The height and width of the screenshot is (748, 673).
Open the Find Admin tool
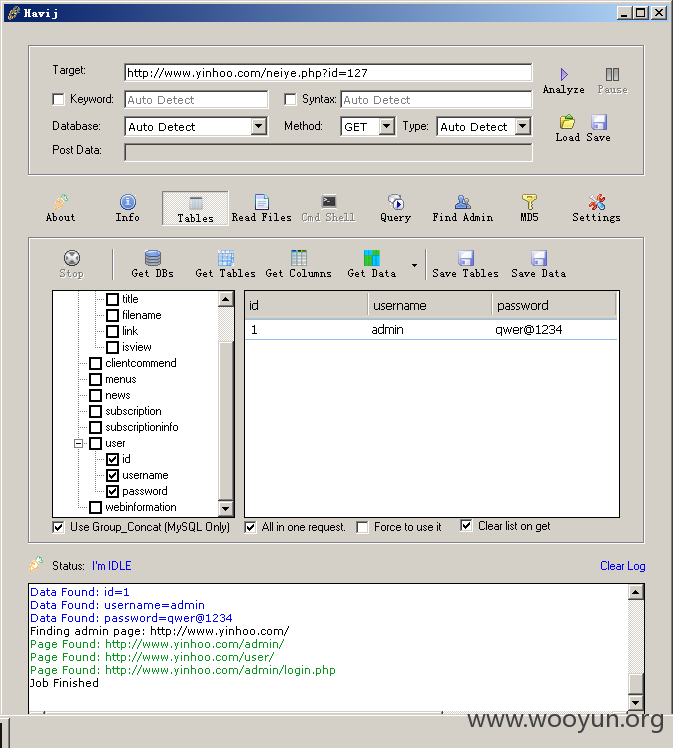tap(462, 208)
